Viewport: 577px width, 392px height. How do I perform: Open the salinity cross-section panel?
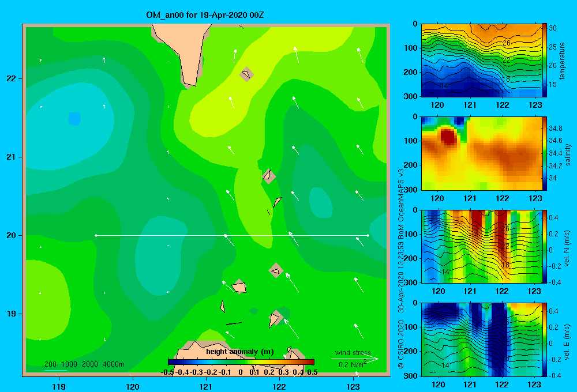click(481, 153)
